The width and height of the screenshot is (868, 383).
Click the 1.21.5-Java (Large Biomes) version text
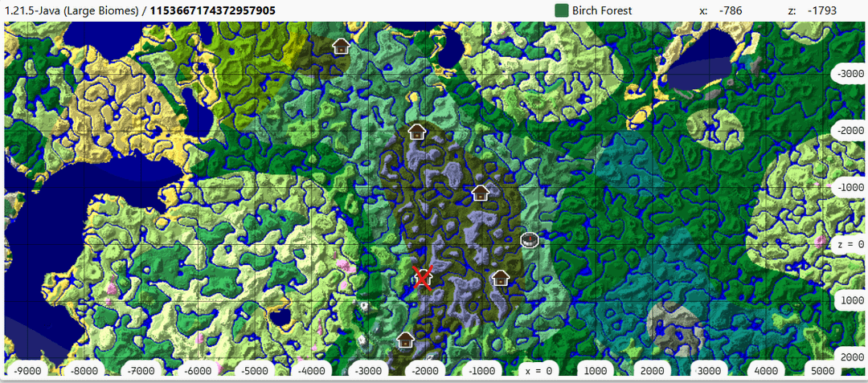tap(72, 10)
